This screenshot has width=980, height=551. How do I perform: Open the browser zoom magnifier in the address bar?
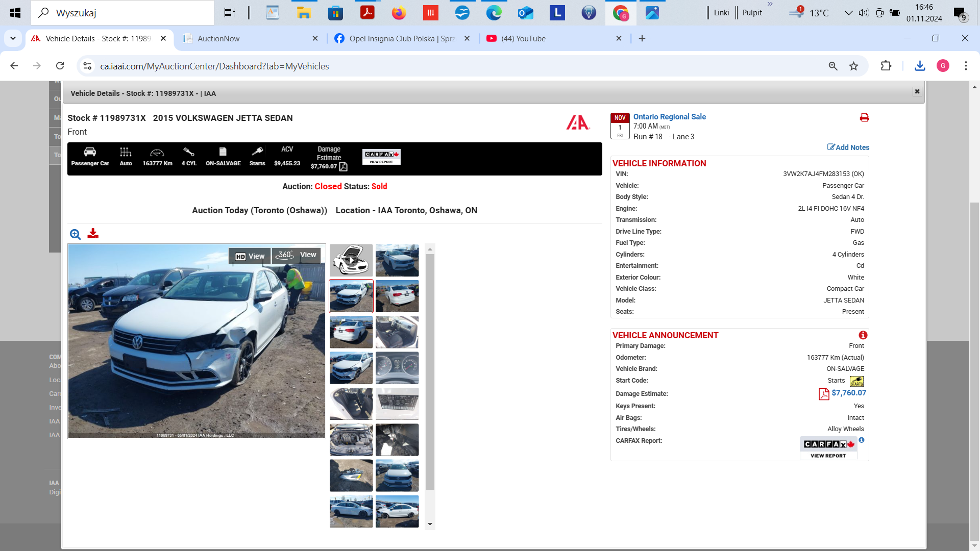coord(833,66)
